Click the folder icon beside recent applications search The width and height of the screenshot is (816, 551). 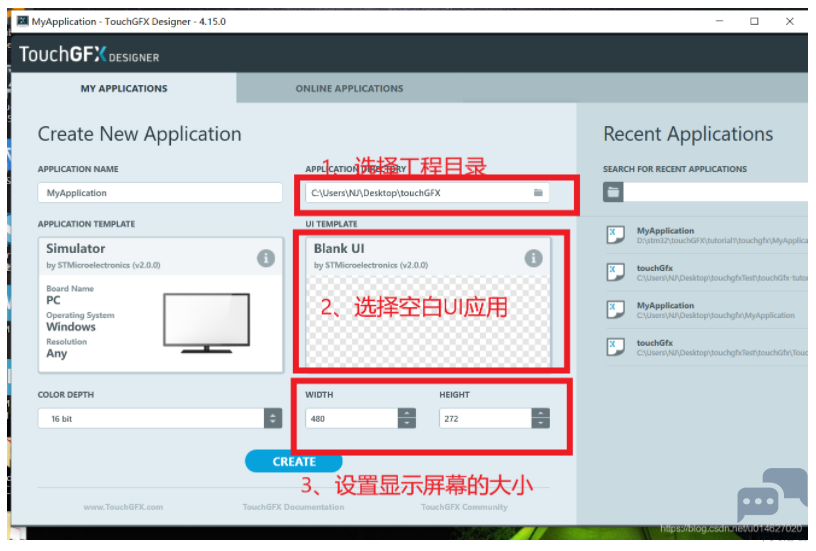point(613,192)
